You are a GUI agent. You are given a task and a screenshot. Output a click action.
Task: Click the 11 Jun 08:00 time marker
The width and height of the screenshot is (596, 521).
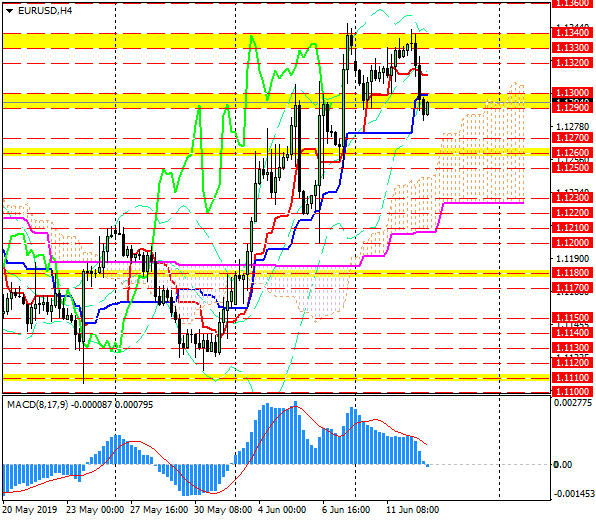pyautogui.click(x=413, y=510)
